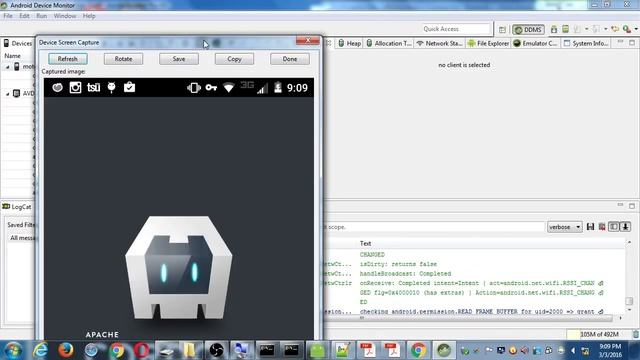Rotate the captured device image
Screen dimensions: 640x360
tap(123, 59)
